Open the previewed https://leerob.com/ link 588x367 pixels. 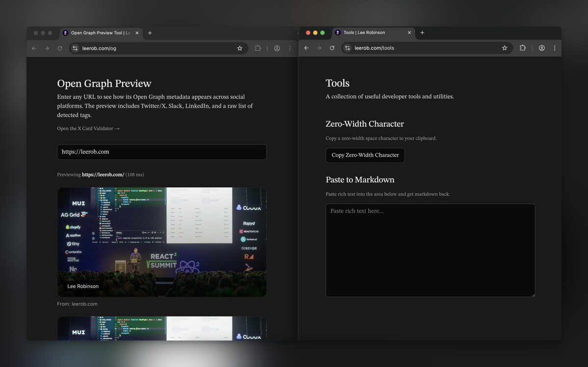[103, 174]
